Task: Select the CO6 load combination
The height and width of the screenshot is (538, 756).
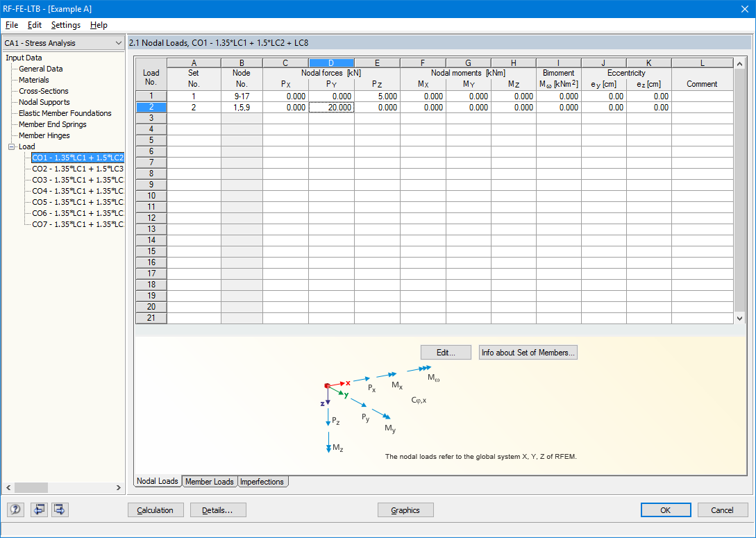Action: pos(78,213)
